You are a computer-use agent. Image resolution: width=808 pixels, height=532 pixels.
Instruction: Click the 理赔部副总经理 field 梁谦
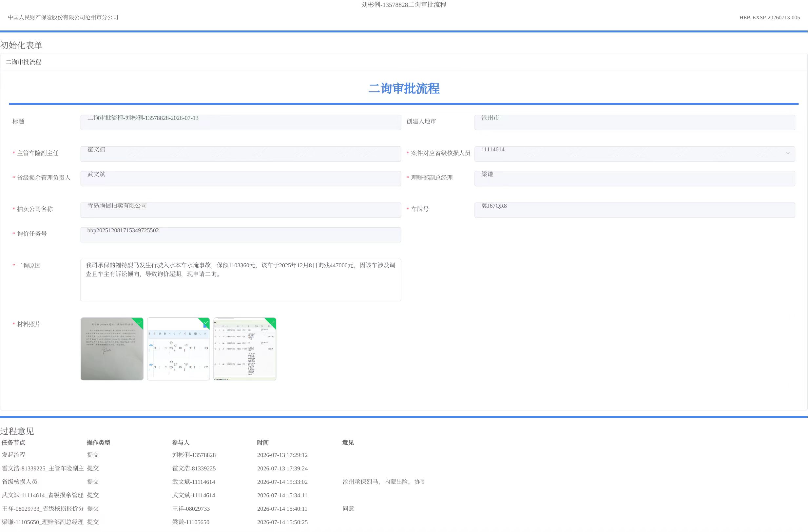[x=635, y=179]
